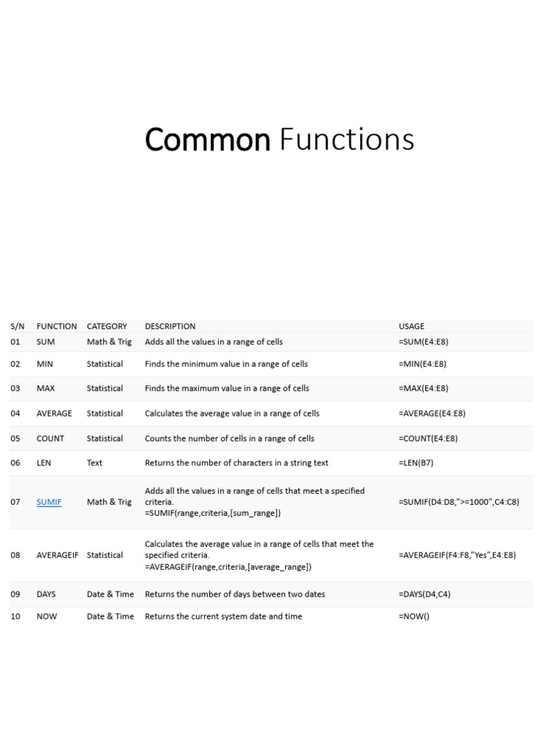560x747 pixels.
Task: Click the =COUNT(E4:E8) usage cell
Action: (429, 438)
